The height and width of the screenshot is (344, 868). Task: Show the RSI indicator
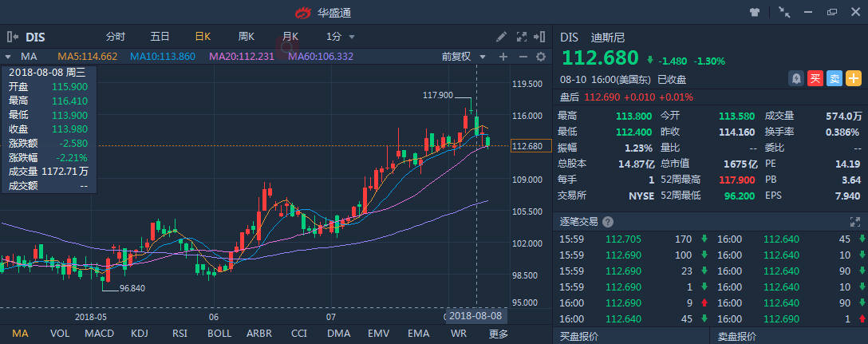pos(180,334)
